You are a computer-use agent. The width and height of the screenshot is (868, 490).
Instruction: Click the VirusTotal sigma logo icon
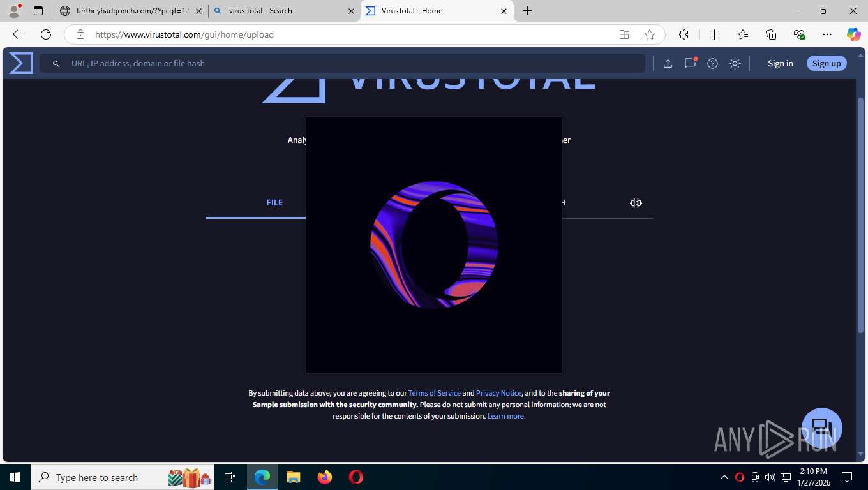[21, 63]
